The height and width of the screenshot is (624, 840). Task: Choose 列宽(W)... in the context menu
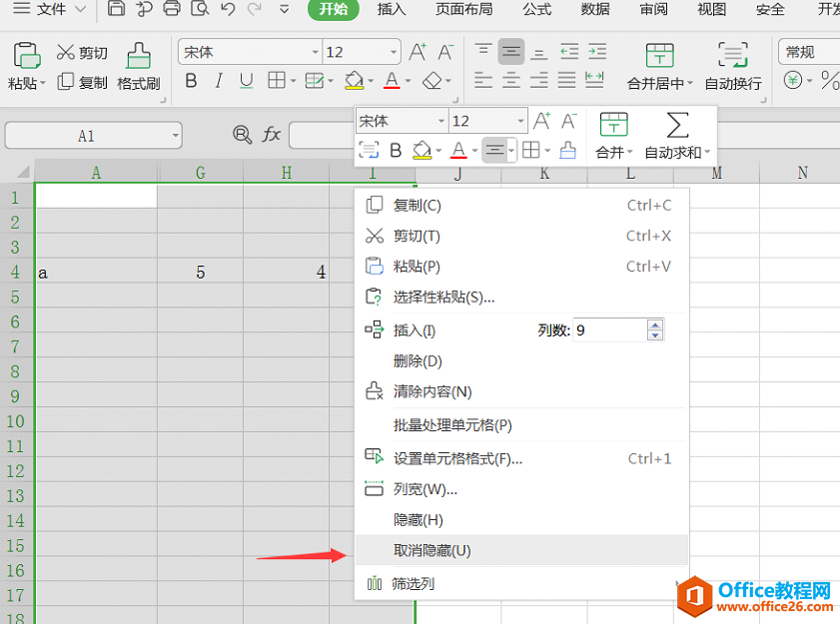tap(521, 489)
